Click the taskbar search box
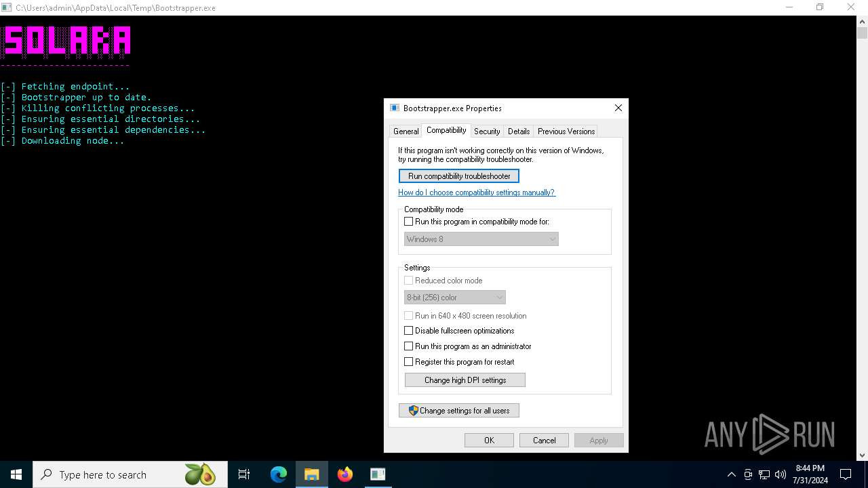Image resolution: width=868 pixels, height=488 pixels. (129, 474)
